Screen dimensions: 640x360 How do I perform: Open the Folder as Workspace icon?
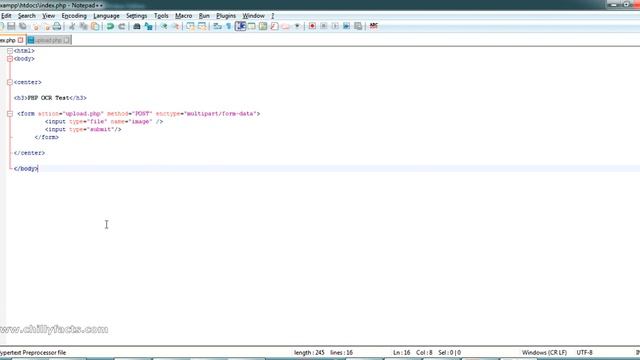point(286,26)
